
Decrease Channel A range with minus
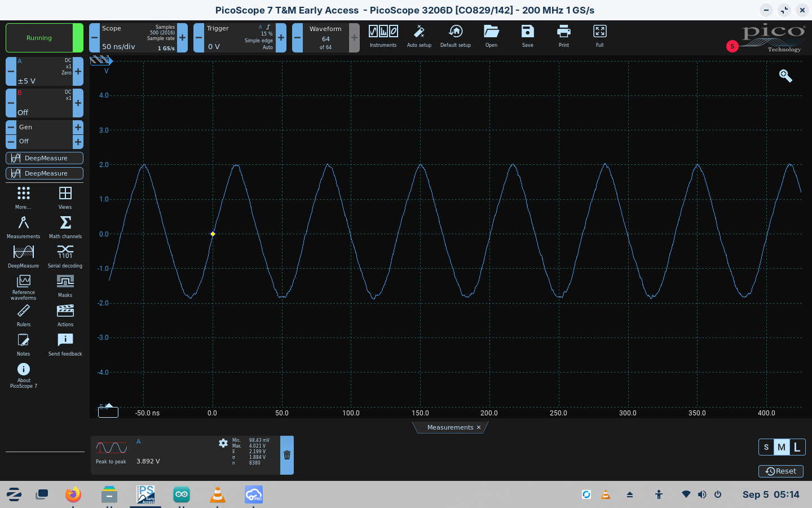point(11,72)
